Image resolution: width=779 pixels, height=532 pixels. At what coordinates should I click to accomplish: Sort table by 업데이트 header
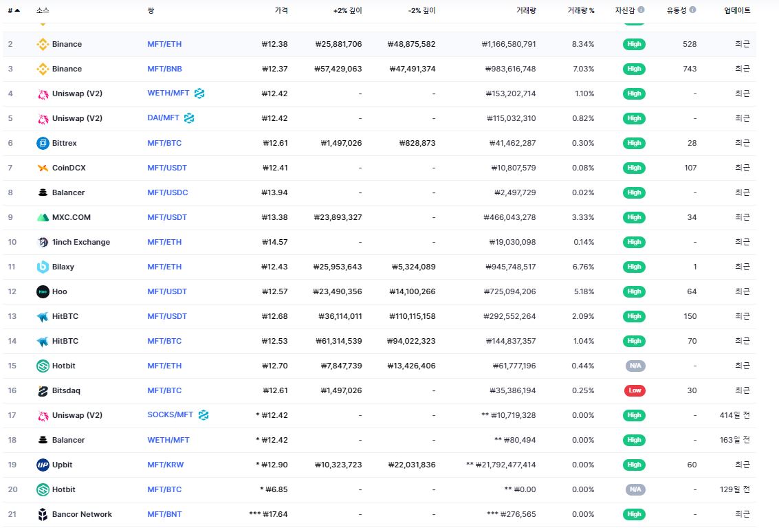737,10
